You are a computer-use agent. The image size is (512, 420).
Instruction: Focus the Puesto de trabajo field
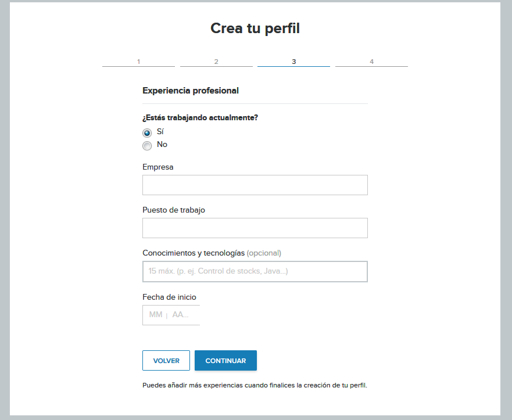[255, 228]
